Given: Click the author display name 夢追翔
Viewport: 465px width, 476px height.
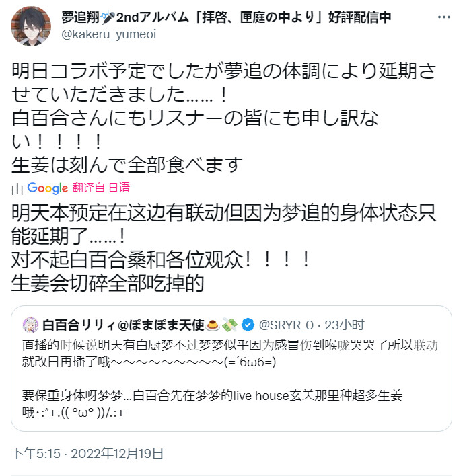Looking at the screenshot, I should [80, 17].
